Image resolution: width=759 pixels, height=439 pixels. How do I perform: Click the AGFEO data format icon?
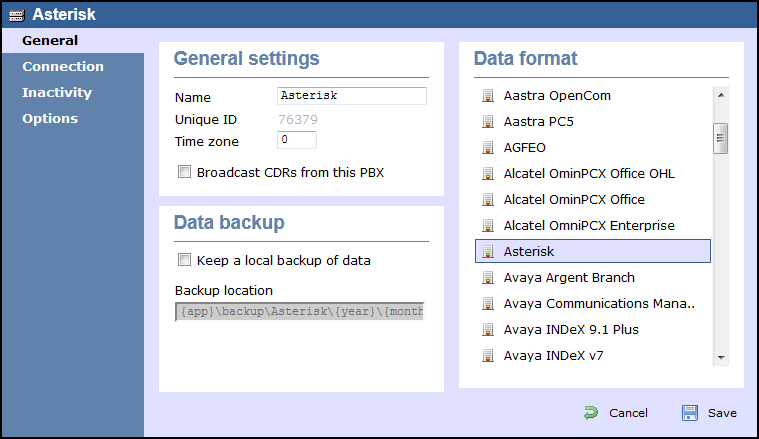(x=488, y=147)
